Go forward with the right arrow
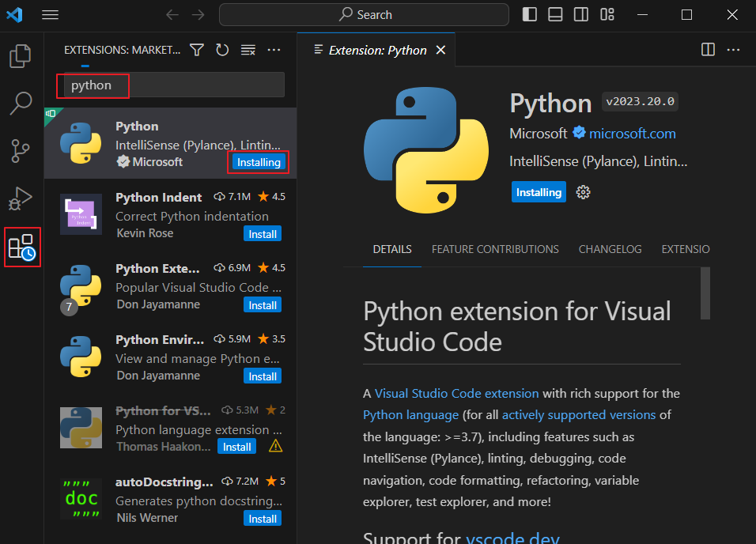This screenshot has height=544, width=756. (198, 15)
